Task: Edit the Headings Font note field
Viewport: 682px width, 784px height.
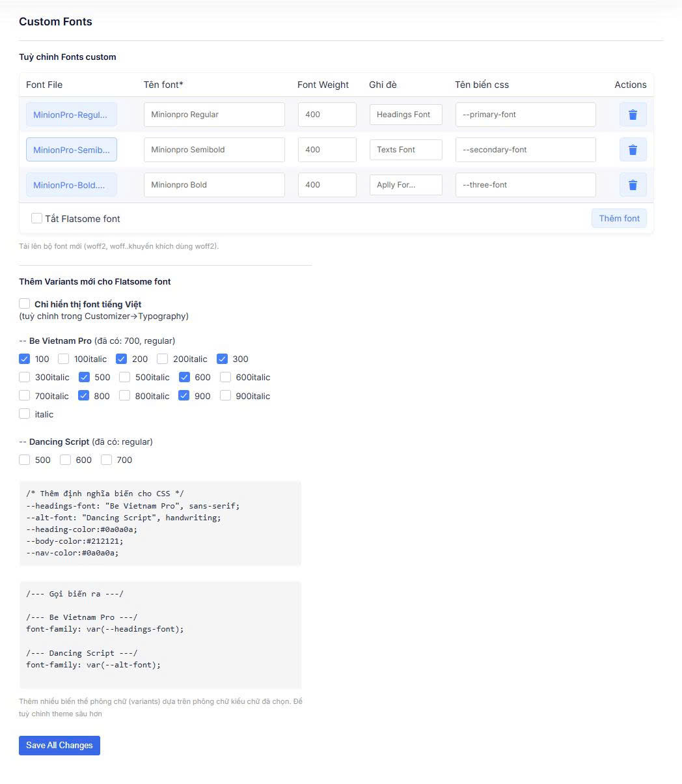Action: tap(405, 115)
